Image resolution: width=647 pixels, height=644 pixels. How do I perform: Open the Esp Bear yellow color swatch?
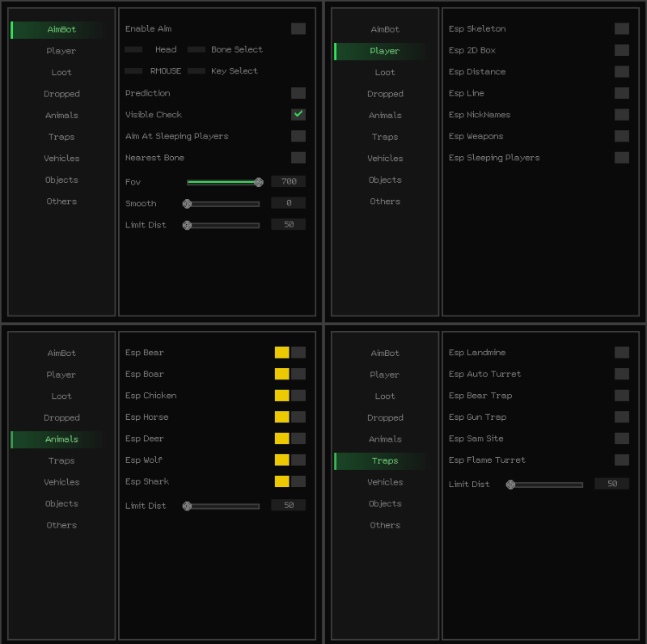coord(281,353)
